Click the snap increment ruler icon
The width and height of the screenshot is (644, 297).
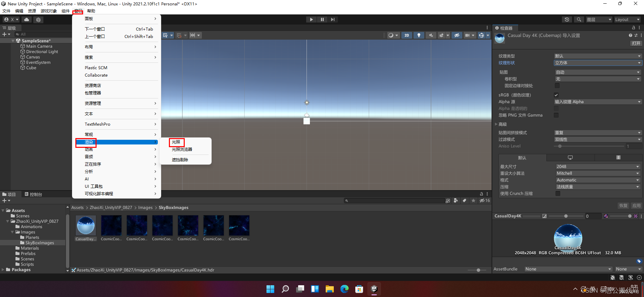coord(192,35)
